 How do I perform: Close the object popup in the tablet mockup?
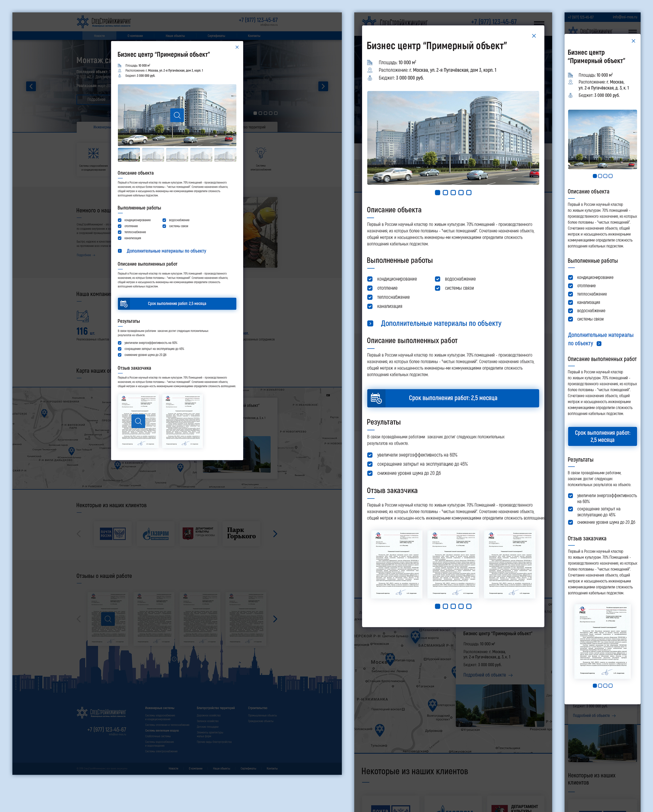pyautogui.click(x=534, y=36)
